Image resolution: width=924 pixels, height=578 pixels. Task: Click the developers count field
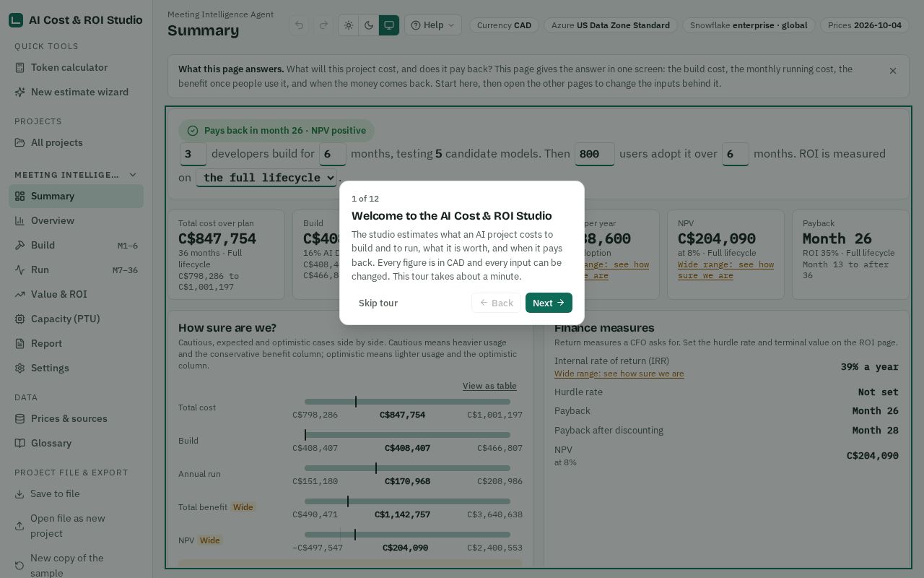[193, 154]
